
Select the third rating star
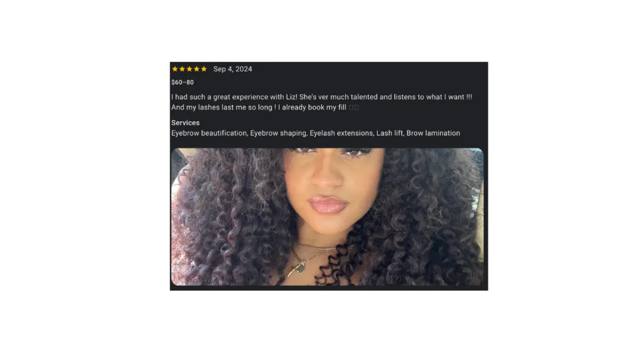pyautogui.click(x=189, y=69)
